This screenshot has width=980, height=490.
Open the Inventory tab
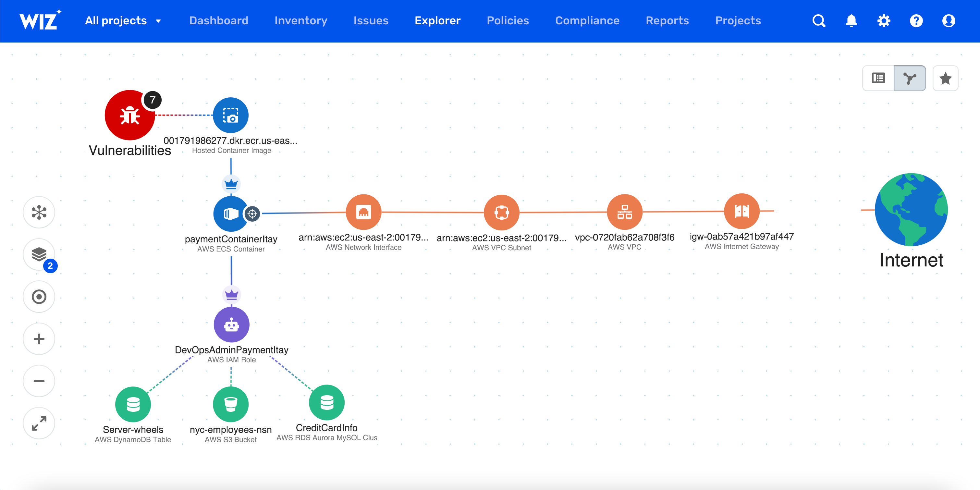tap(301, 20)
